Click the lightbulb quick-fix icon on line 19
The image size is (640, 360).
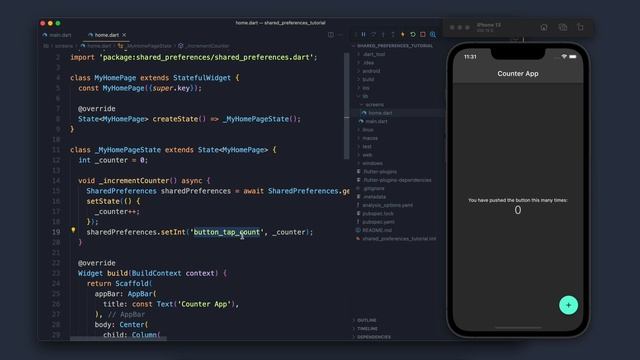point(73,231)
